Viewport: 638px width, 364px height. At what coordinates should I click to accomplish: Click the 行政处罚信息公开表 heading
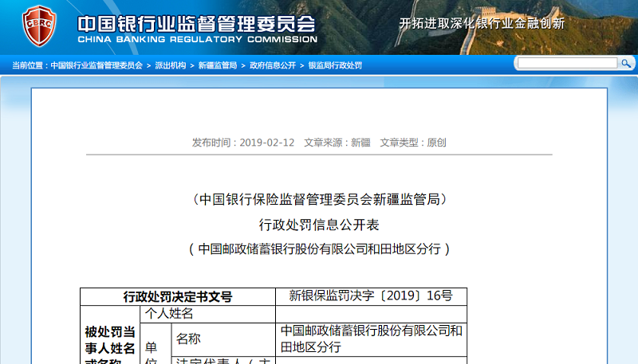319,224
